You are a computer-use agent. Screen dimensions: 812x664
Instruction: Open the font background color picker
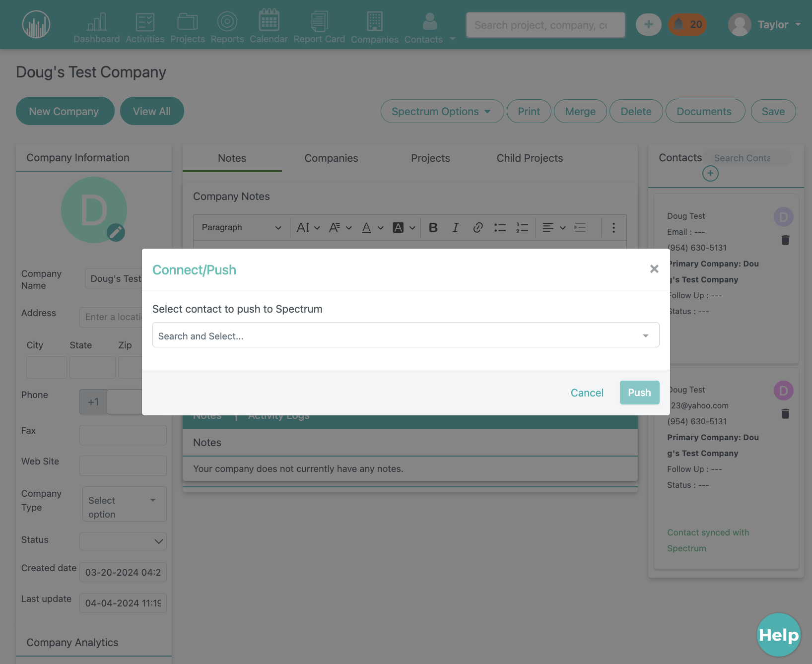(404, 227)
